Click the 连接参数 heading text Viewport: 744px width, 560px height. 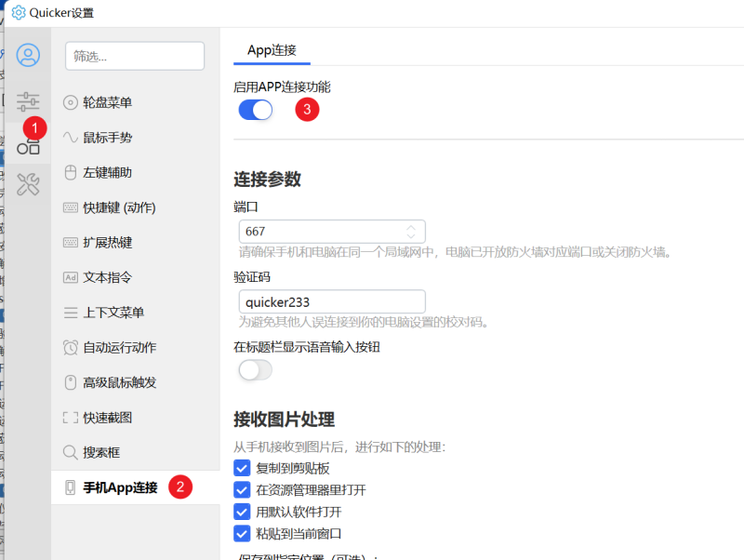[267, 180]
